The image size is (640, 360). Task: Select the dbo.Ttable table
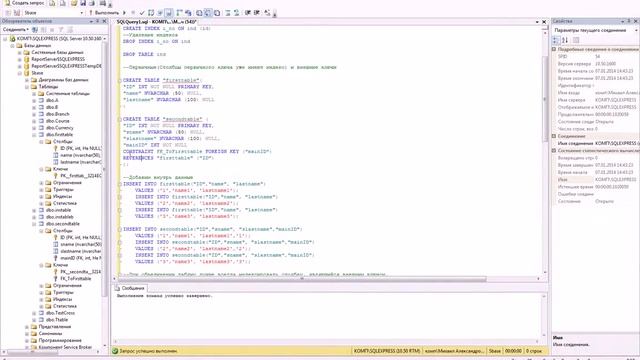(57, 320)
